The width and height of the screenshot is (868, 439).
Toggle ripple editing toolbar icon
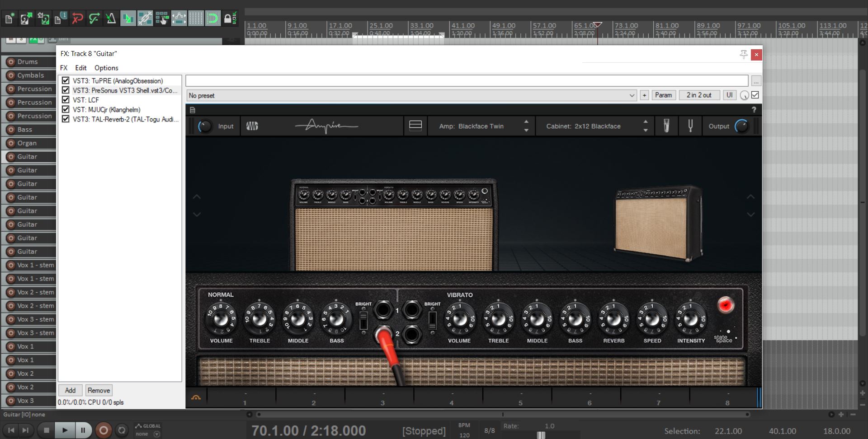click(x=162, y=19)
